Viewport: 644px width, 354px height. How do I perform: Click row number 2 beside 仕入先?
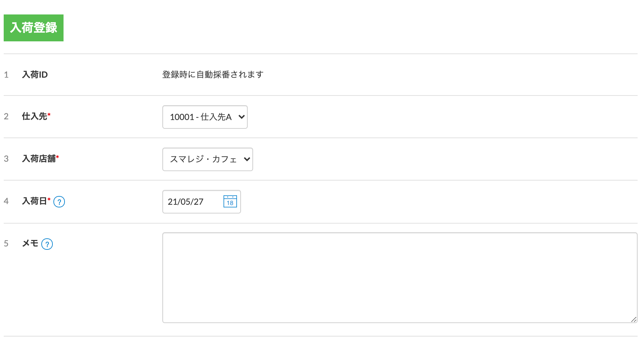pyautogui.click(x=6, y=116)
